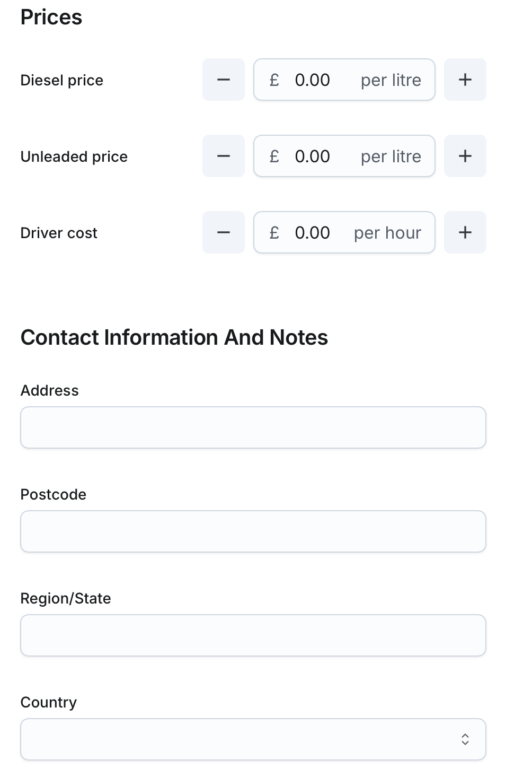Focus the Diesel price amount field
Image resolution: width=532 pixels, height=769 pixels.
coord(318,80)
